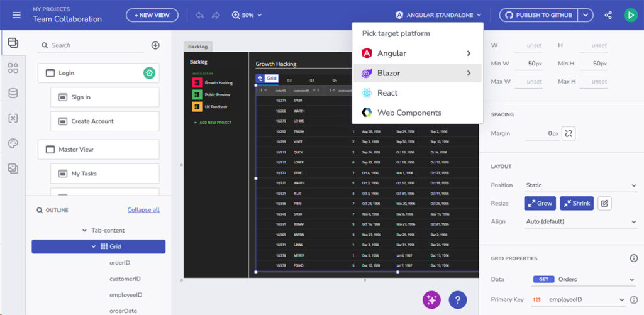Viewport: 644px width, 315px height.
Task: Select Web Components in platform menu
Action: (418, 113)
